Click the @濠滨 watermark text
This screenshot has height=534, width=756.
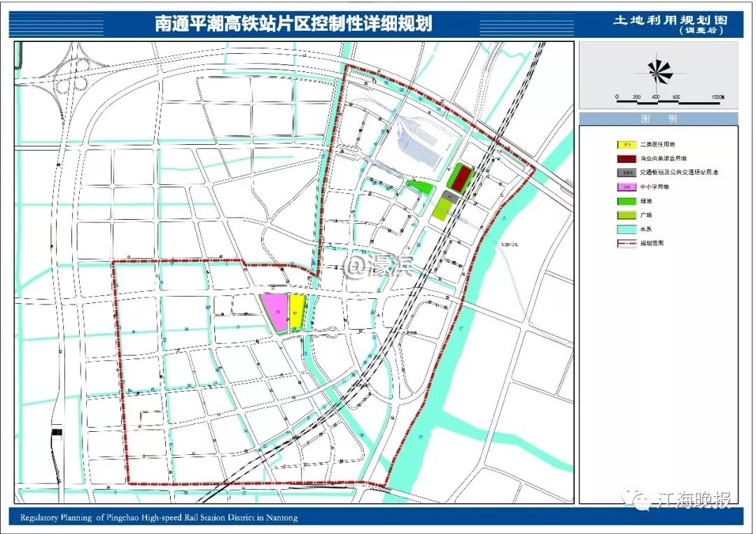(381, 265)
